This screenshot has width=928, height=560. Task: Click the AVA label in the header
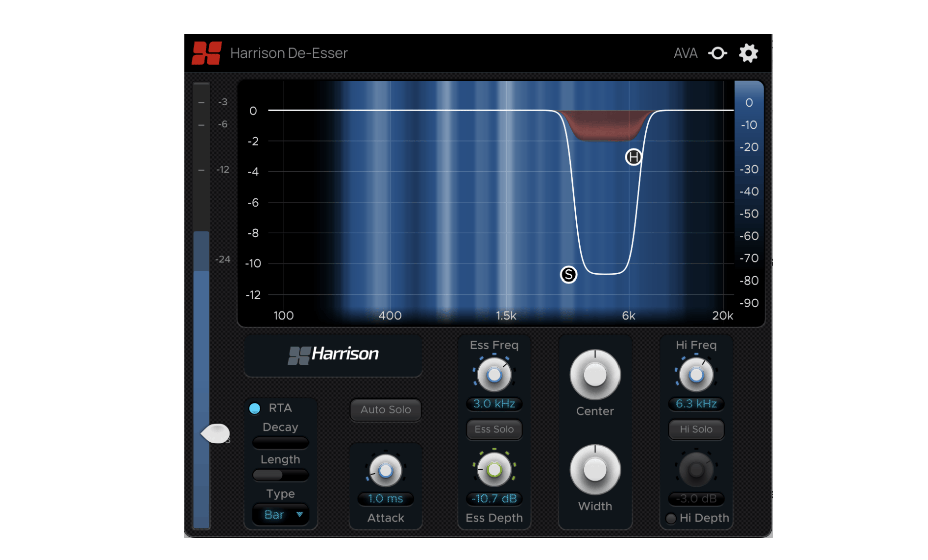pos(685,53)
